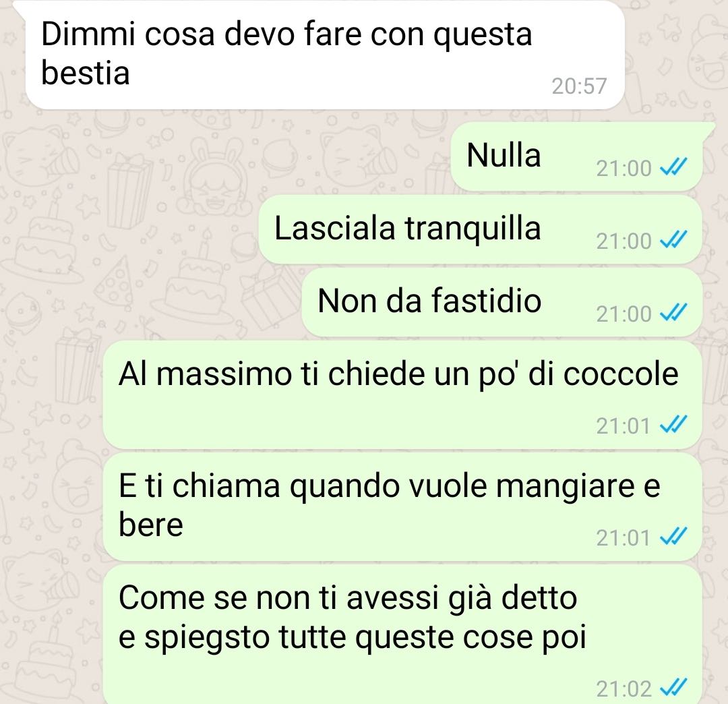Select the 'Nulla' message bubble
This screenshot has height=704, width=728.
click(x=576, y=156)
